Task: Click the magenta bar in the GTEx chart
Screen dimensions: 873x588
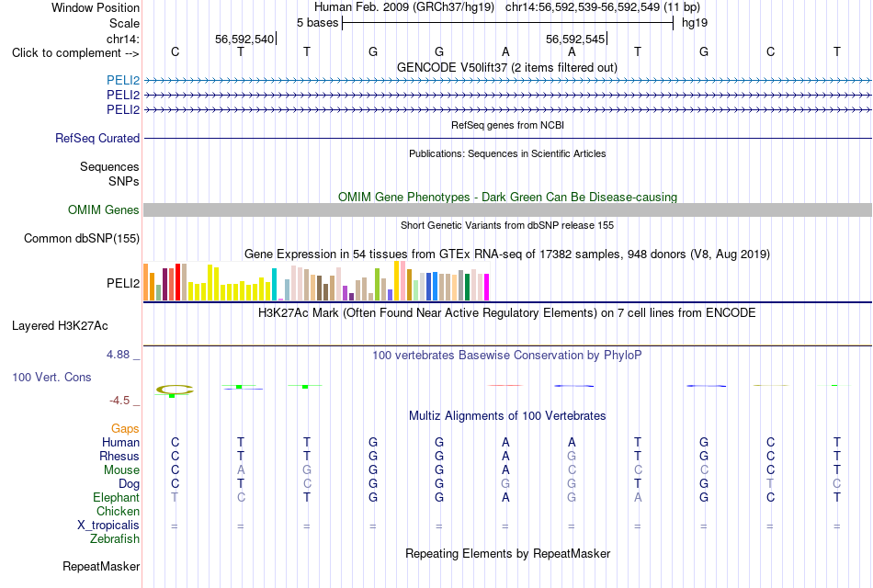Action: 487,288
